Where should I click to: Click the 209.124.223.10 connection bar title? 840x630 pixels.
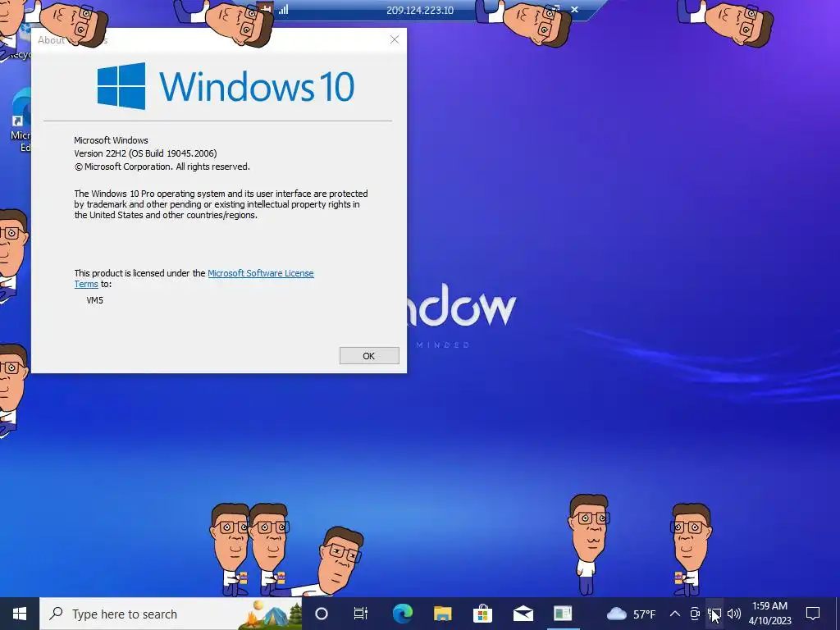pyautogui.click(x=420, y=10)
